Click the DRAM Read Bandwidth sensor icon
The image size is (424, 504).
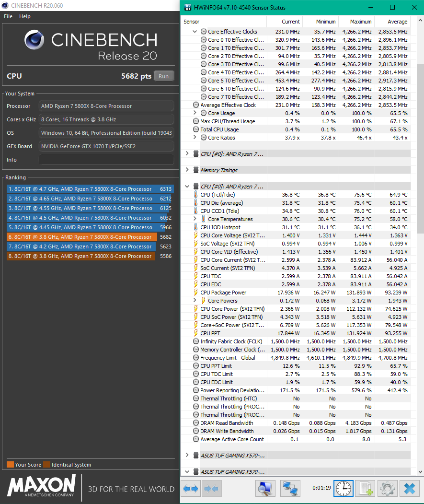[195, 422]
